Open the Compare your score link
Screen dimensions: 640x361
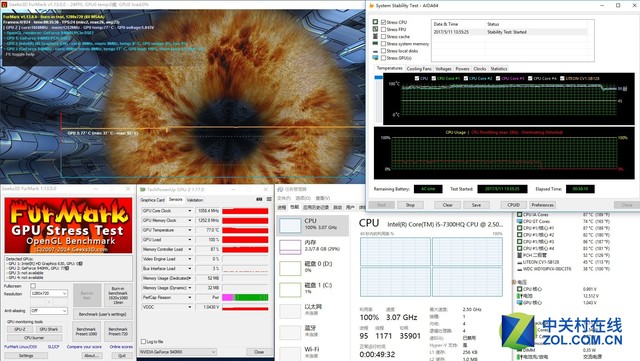tap(84, 347)
